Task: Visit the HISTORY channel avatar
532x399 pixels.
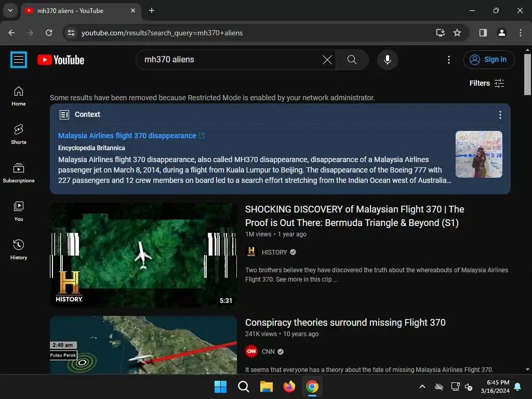Action: [251, 252]
